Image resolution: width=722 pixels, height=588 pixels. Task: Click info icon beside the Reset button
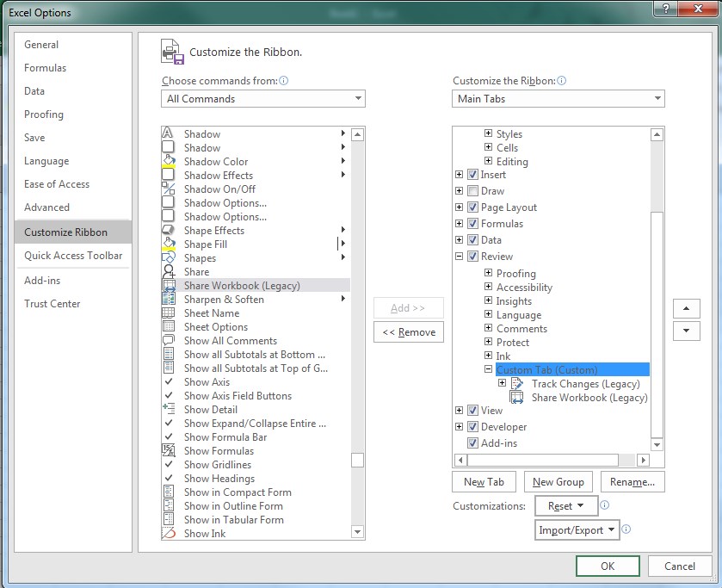tap(605, 505)
